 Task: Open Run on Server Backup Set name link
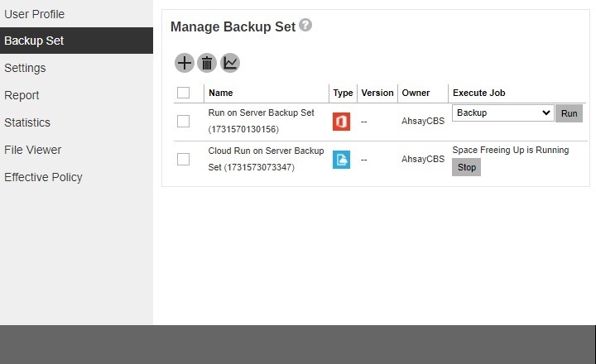tap(261, 113)
